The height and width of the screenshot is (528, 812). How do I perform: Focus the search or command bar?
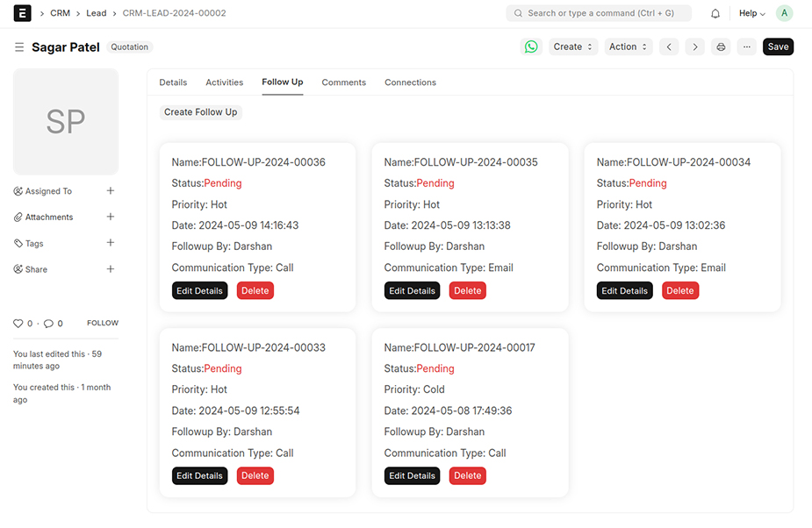coord(599,13)
